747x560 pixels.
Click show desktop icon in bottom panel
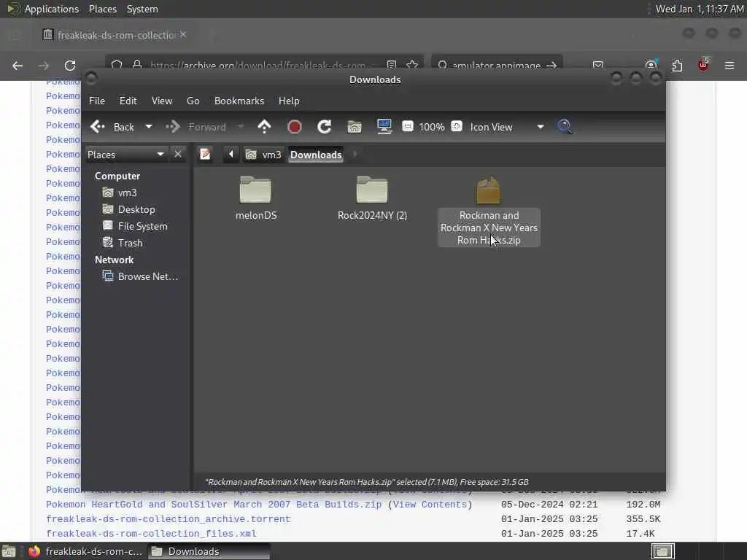point(9,551)
